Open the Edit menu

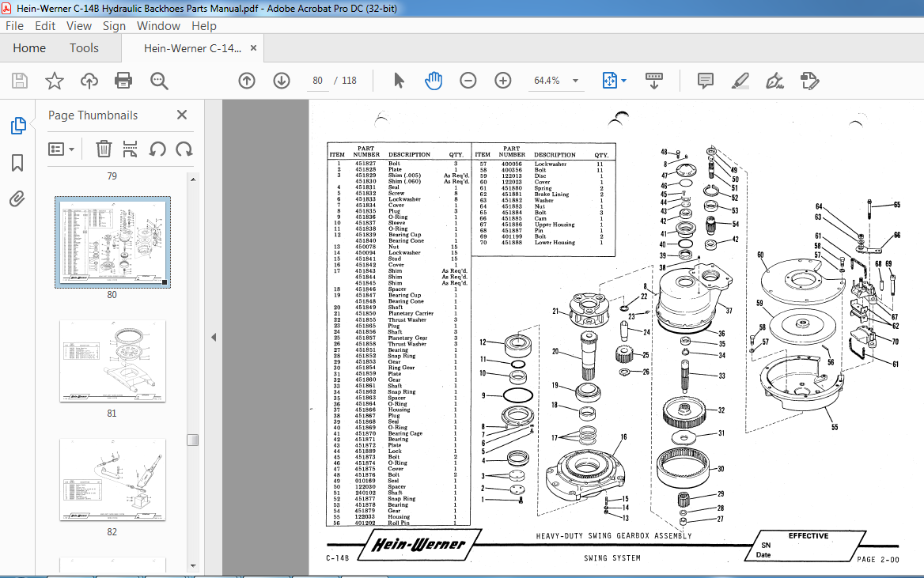[45, 26]
